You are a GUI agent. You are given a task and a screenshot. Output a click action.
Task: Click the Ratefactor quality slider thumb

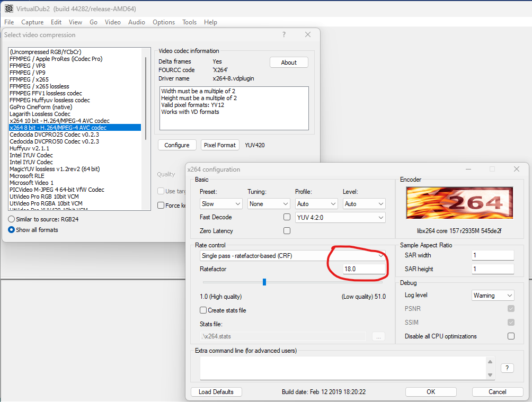point(264,282)
